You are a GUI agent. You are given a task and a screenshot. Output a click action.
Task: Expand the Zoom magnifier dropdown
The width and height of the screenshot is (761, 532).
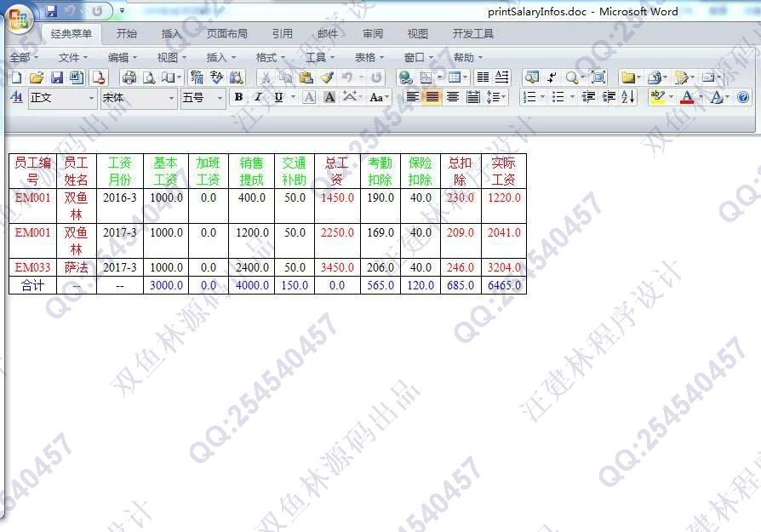[584, 77]
